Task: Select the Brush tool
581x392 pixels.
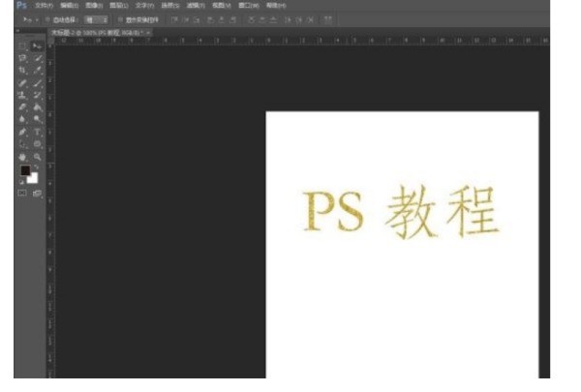Action: click(x=37, y=83)
